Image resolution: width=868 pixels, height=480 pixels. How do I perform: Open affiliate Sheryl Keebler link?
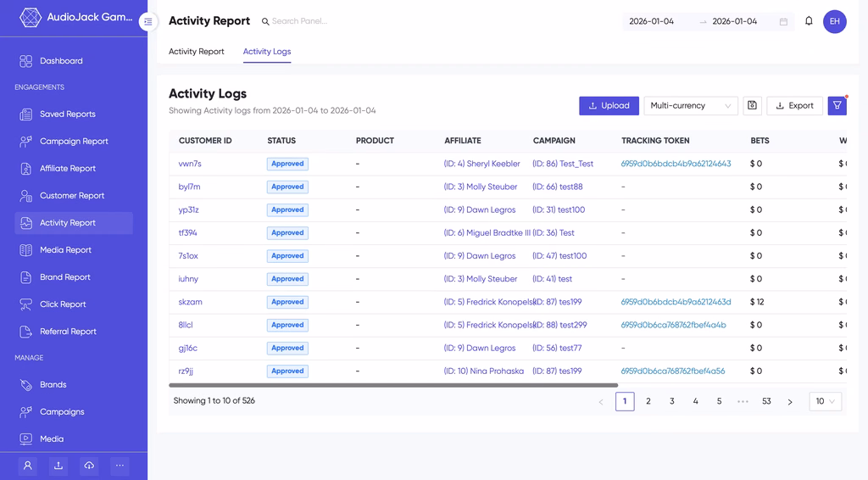(x=481, y=164)
